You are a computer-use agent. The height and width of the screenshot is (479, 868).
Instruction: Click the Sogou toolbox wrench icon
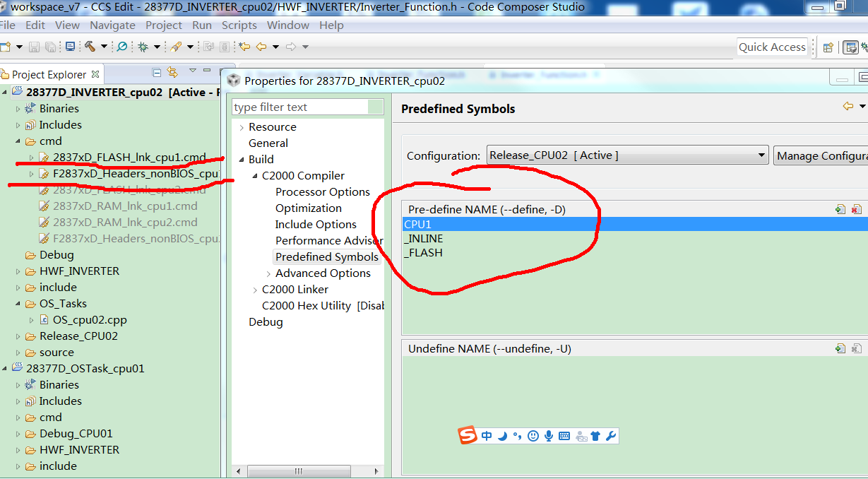coord(612,436)
